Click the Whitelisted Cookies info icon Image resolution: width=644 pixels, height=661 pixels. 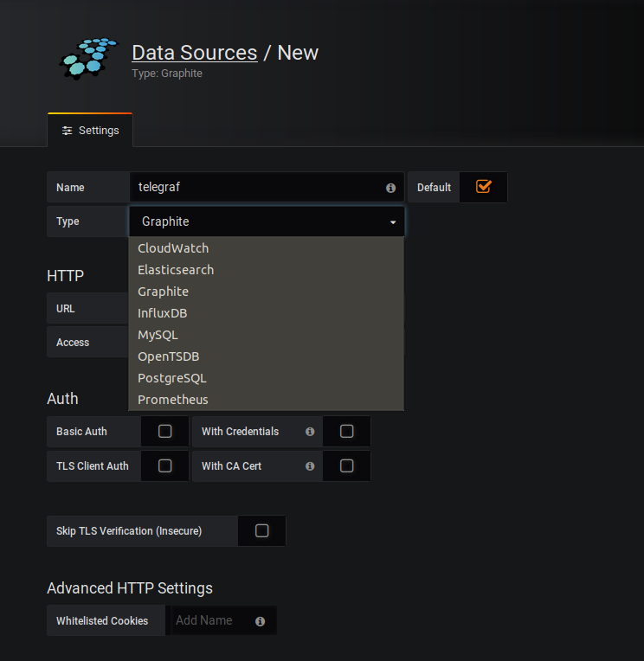(x=261, y=621)
